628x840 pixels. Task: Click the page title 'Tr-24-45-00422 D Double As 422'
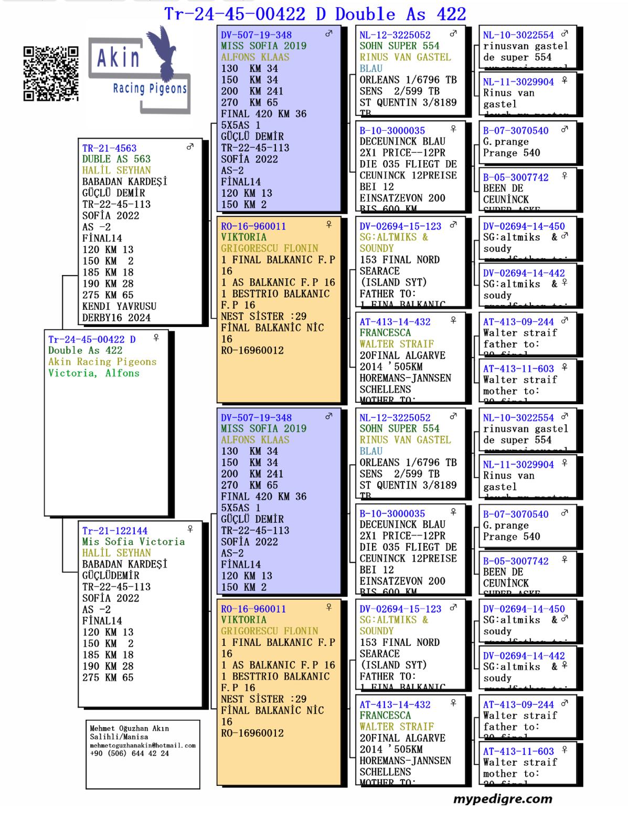[315, 14]
